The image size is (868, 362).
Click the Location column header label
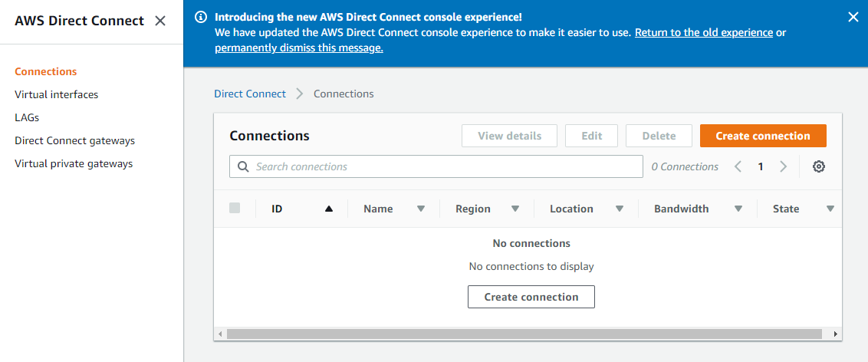(x=571, y=209)
